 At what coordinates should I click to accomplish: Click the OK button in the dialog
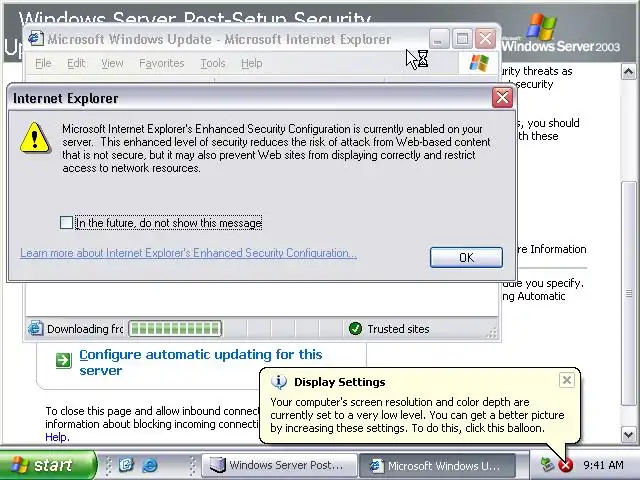466,258
